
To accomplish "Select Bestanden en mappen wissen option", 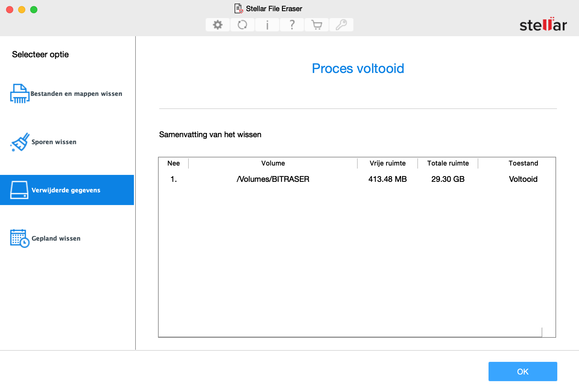I will pyautogui.click(x=67, y=93).
